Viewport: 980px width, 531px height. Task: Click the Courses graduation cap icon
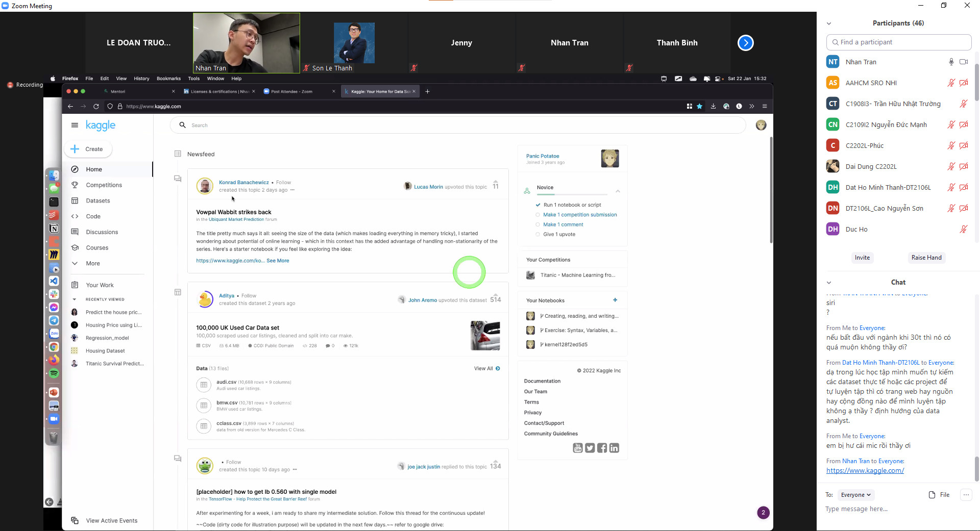pos(75,248)
